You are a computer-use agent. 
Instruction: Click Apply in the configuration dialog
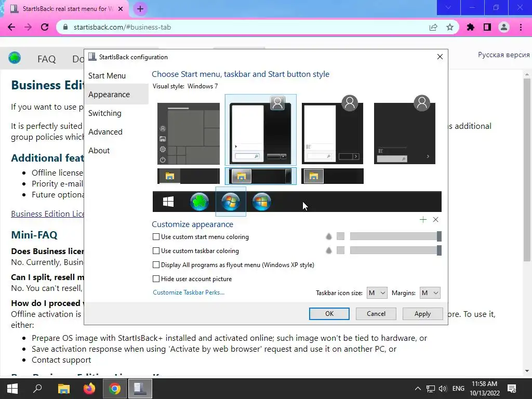tap(422, 313)
